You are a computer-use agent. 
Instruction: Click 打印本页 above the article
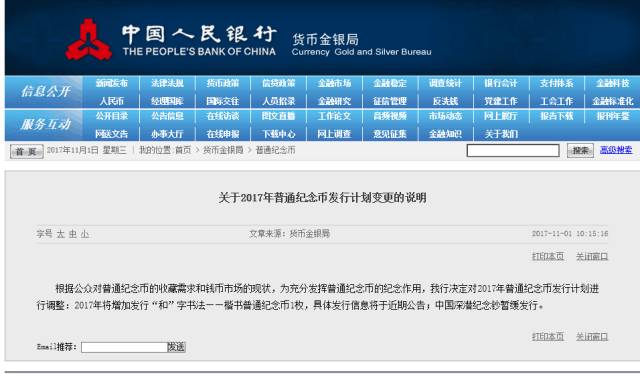(548, 256)
